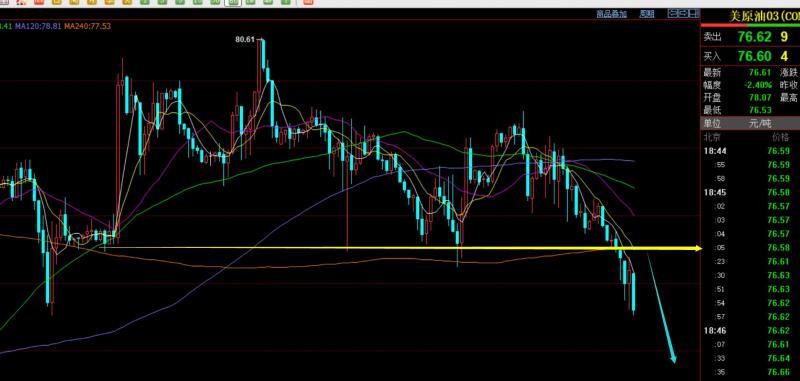The height and width of the screenshot is (381, 800).
Task: Click price 76.62 in the :54 row
Action: point(779,303)
